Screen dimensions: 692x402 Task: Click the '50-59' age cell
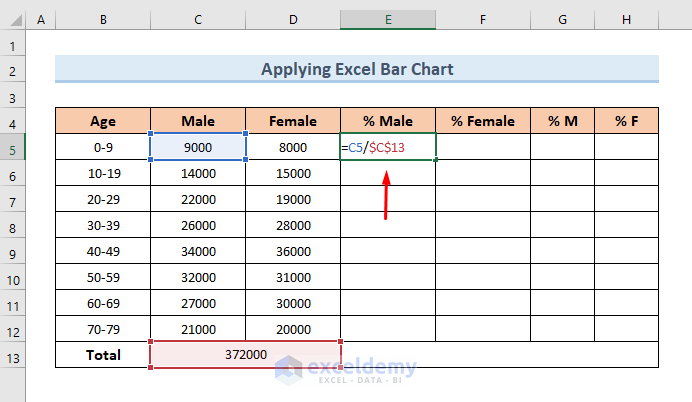103,277
